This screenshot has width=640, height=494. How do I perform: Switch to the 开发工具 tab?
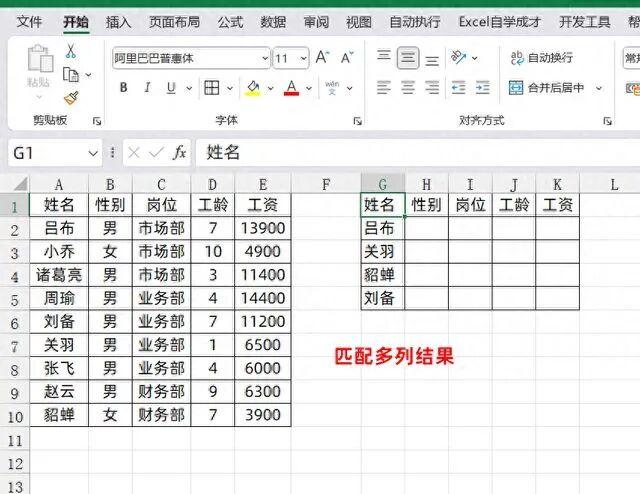coord(584,22)
